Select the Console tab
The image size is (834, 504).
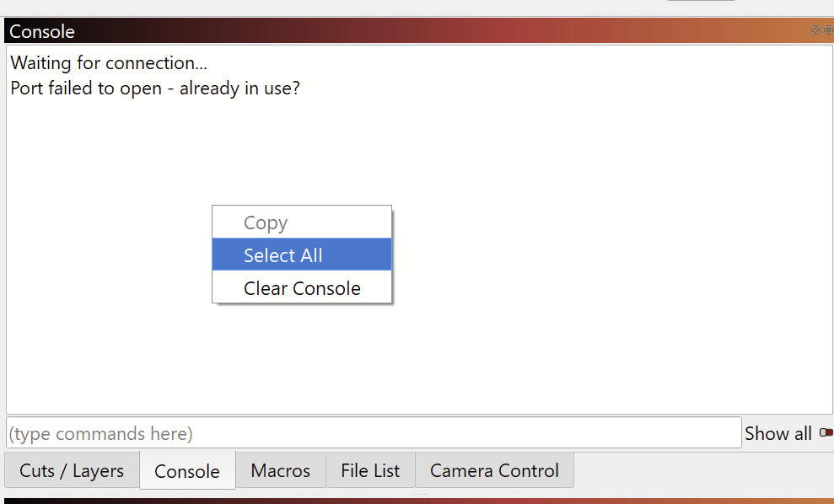tap(187, 471)
